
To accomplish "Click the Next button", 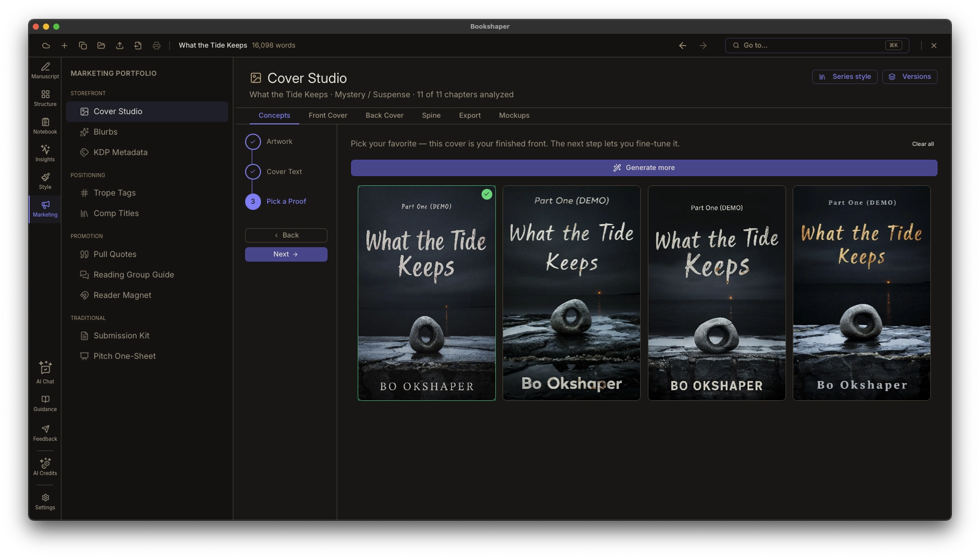I will click(286, 254).
